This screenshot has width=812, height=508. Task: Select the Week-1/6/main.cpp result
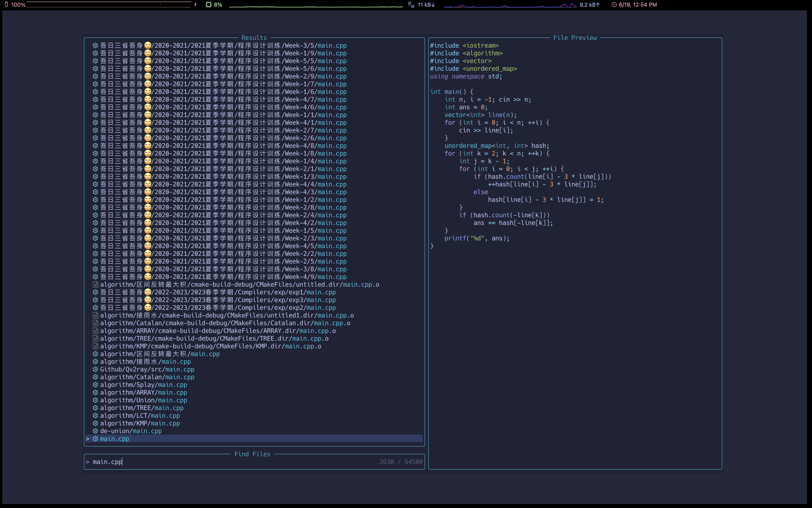(x=254, y=92)
